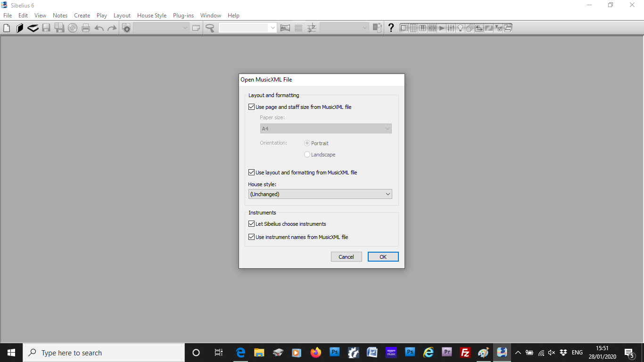Click the Open file toolbar icon
This screenshot has width=644, height=362.
click(20, 28)
